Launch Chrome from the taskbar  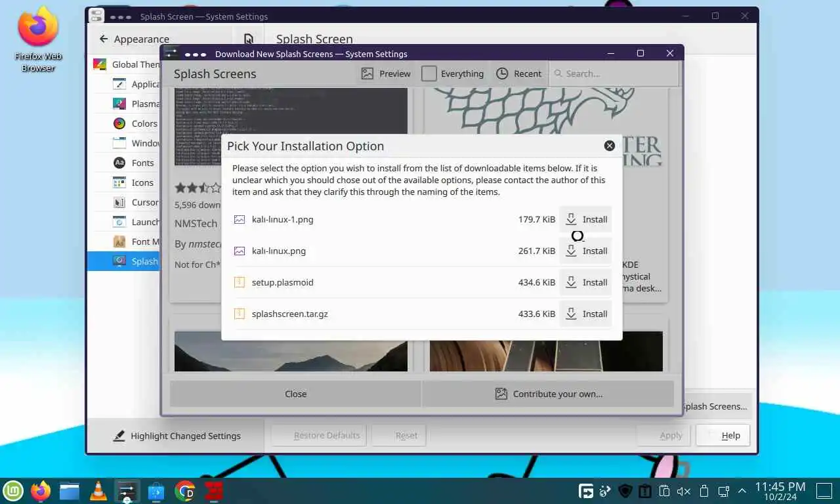(x=186, y=491)
